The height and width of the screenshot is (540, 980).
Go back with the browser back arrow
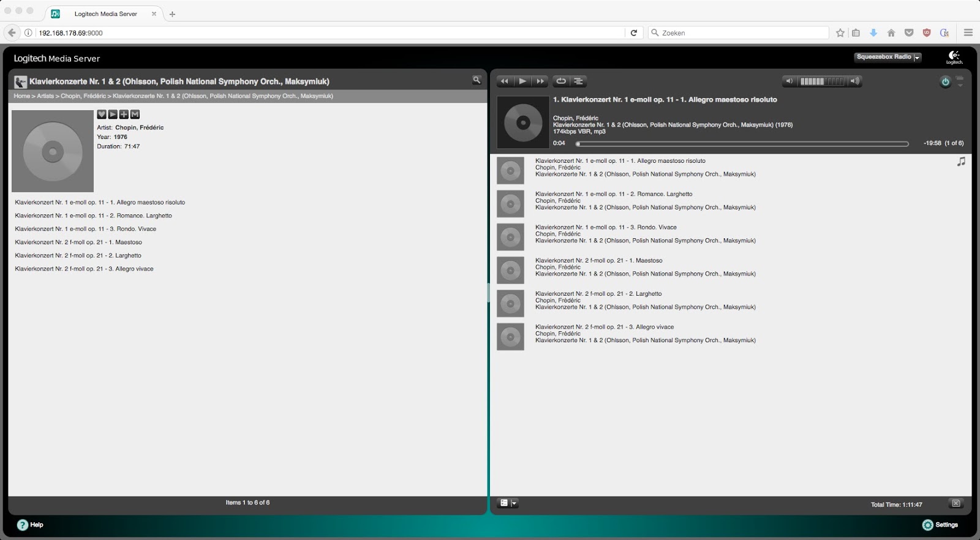click(12, 32)
